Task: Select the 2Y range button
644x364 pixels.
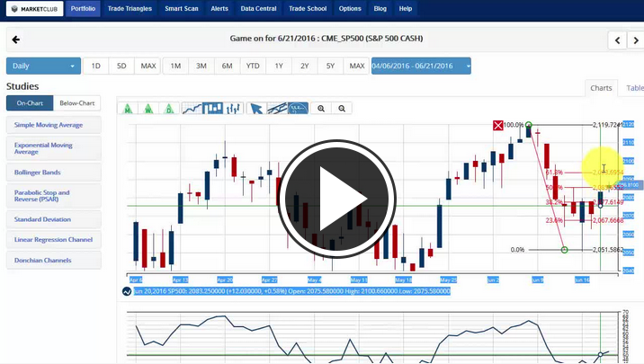Action: (304, 67)
